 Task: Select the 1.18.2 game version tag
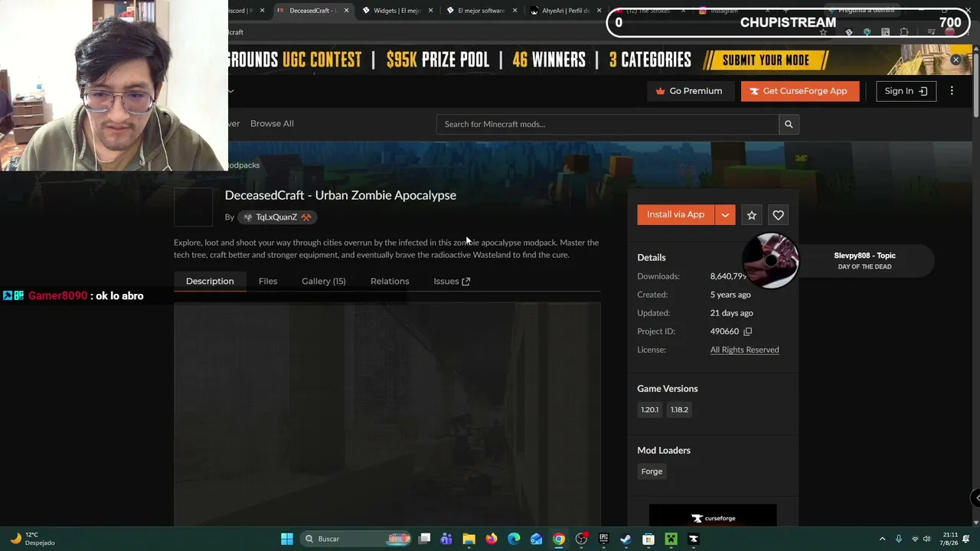tap(679, 409)
